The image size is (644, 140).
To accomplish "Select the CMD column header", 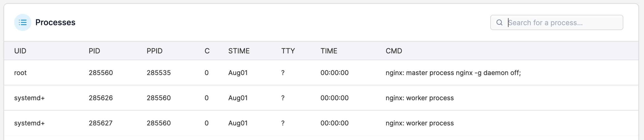I will click(394, 51).
